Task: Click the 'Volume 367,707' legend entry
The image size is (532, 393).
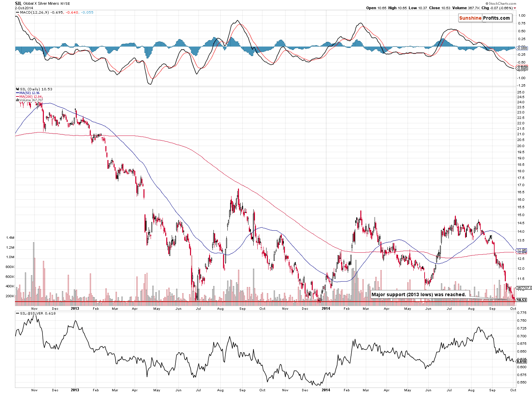Action: pos(29,100)
